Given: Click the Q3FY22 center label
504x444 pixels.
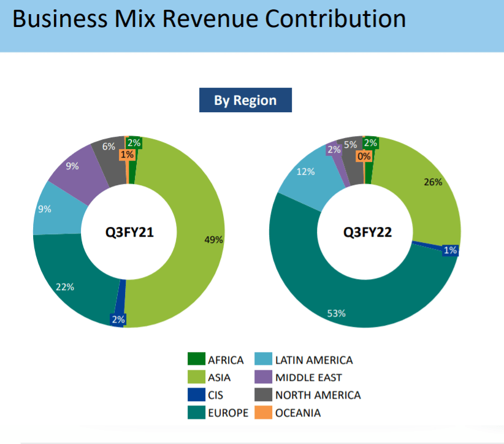Looking at the screenshot, I should 367,232.
